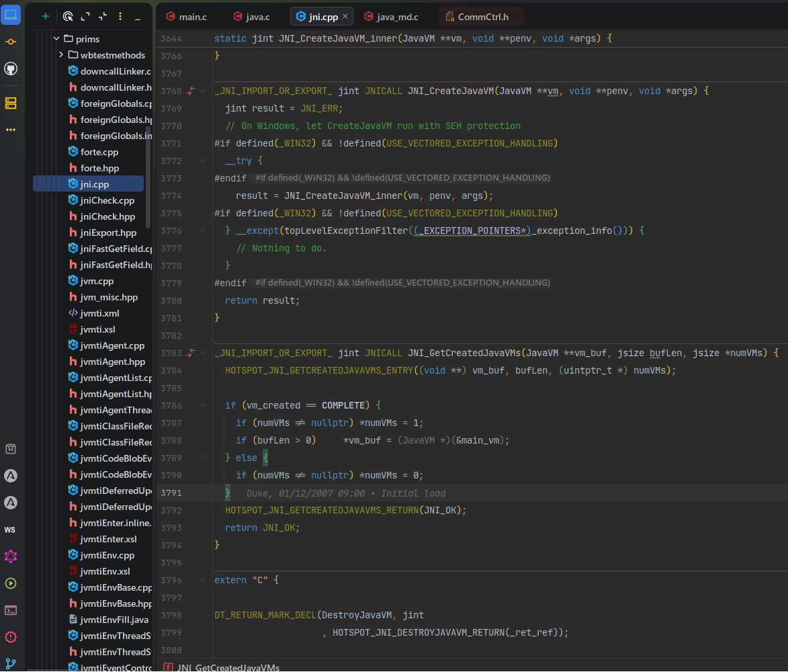Viewport: 788px width, 672px height.
Task: Open downcallLinker.cpp in the tree
Action: [109, 71]
